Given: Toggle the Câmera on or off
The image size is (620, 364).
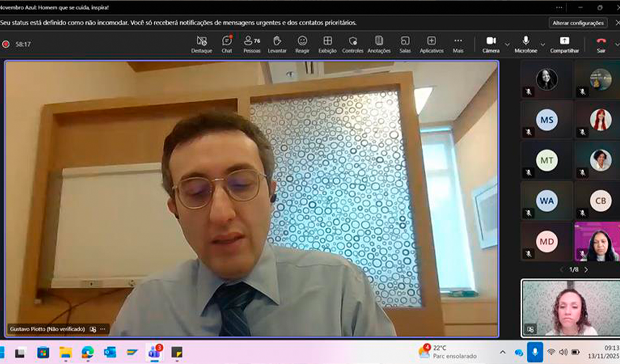Looking at the screenshot, I should 491,44.
